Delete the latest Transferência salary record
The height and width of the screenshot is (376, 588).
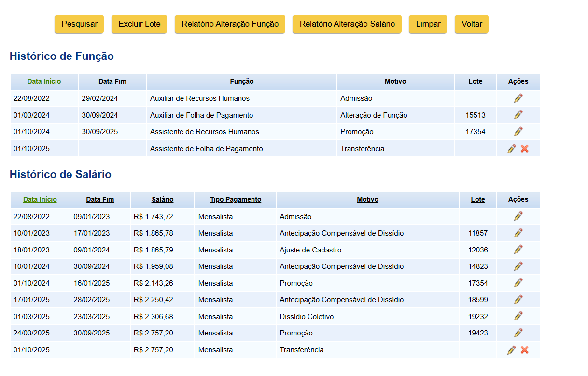click(x=525, y=350)
